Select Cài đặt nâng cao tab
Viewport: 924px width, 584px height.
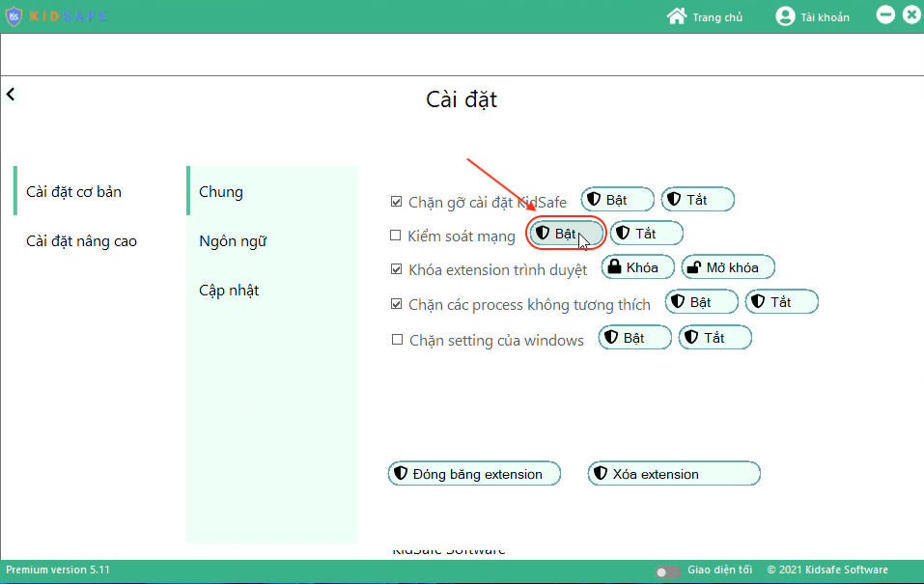81,241
